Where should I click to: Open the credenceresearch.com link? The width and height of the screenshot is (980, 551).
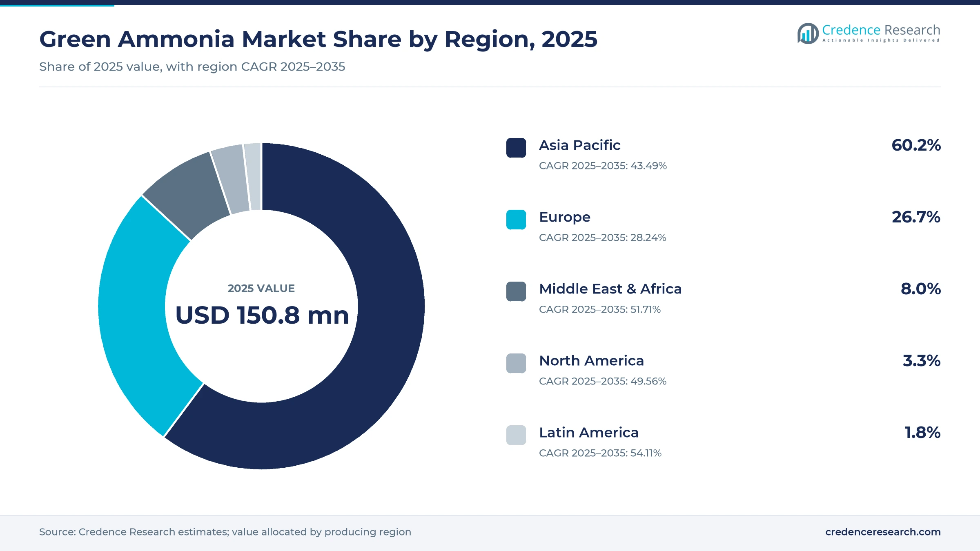pos(883,532)
